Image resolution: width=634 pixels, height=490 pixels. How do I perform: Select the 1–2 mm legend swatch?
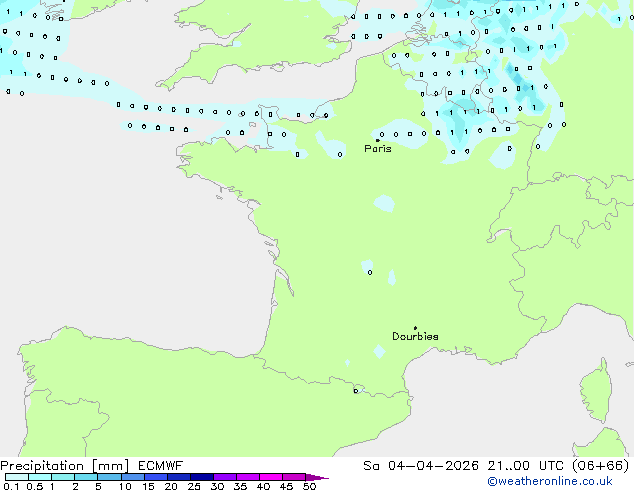(x=63, y=477)
